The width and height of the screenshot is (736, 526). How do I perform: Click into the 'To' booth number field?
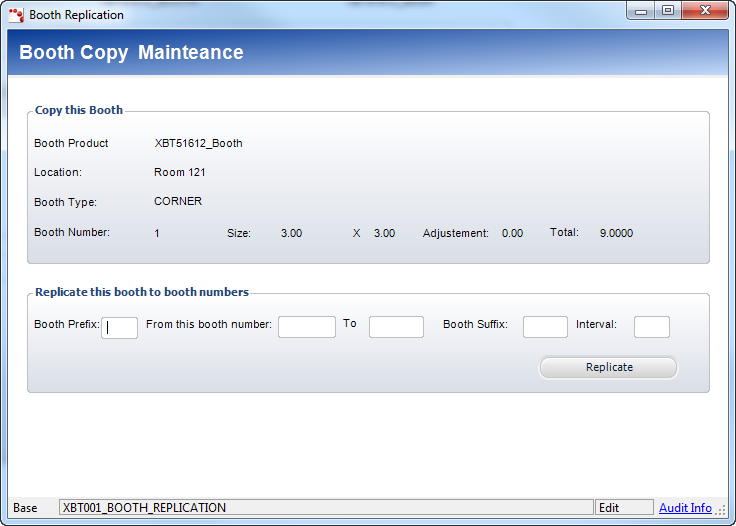[x=396, y=327]
